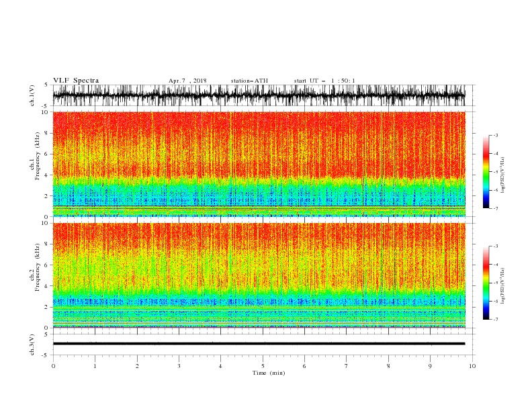Click the "1" tick on the time axis
Image resolution: width=532 pixels, height=411 pixels.
point(95,366)
